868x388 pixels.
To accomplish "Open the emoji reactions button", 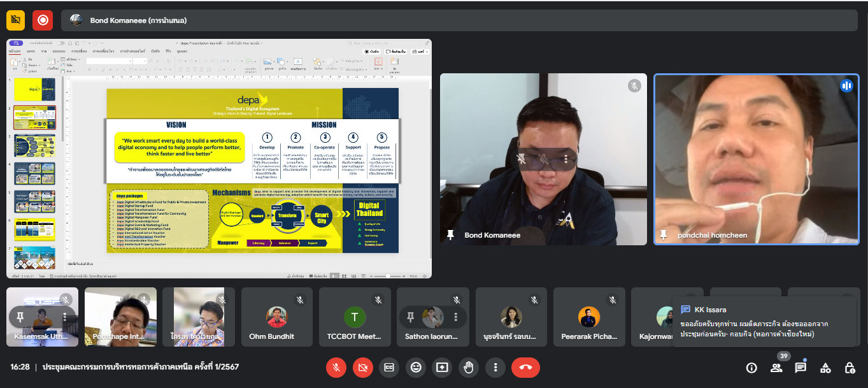I will [416, 368].
